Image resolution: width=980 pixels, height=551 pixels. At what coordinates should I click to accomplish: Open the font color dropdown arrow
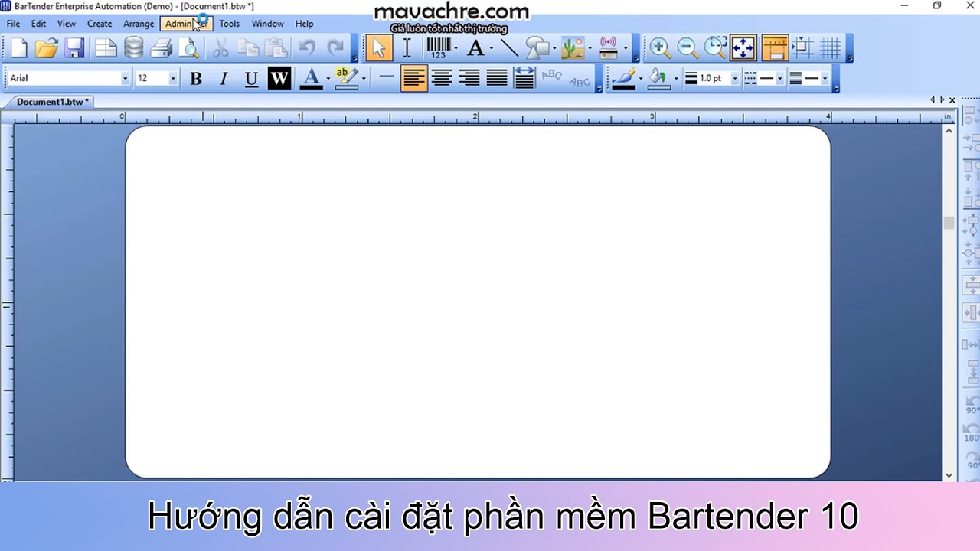(x=328, y=78)
